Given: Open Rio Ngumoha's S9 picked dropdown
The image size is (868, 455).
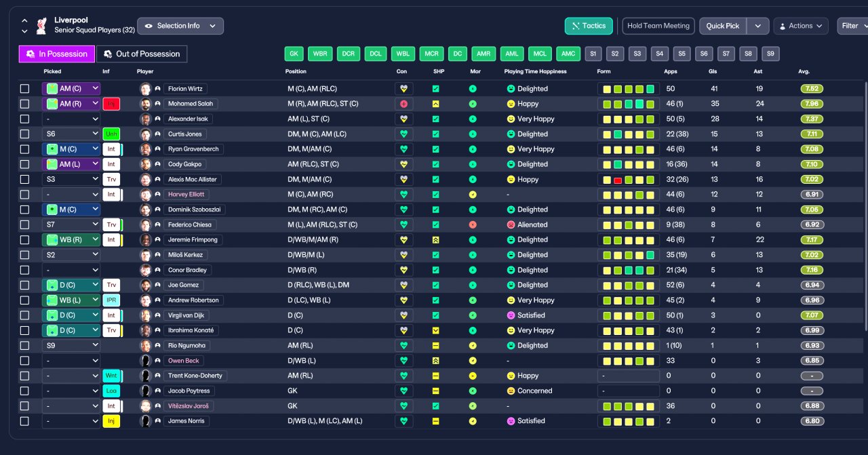Looking at the screenshot, I should (71, 346).
